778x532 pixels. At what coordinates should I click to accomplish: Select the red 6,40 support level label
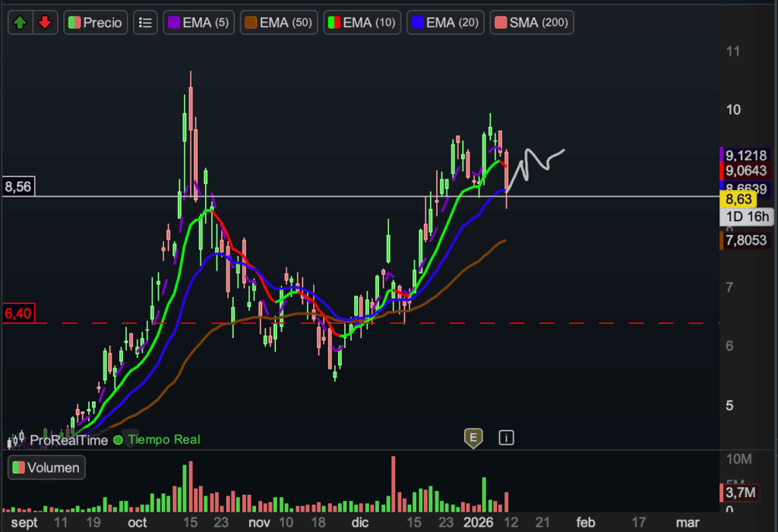click(17, 313)
